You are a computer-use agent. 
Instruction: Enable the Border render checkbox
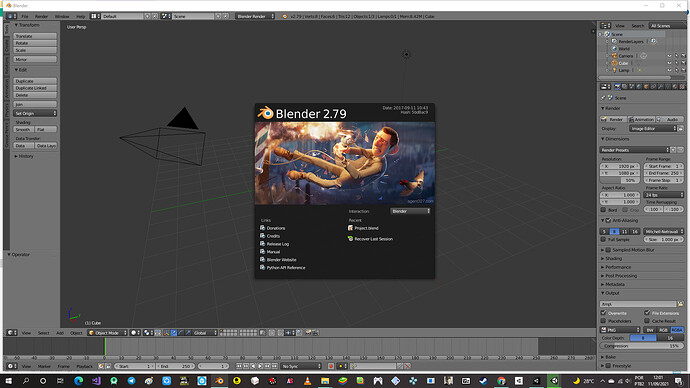[x=604, y=210]
